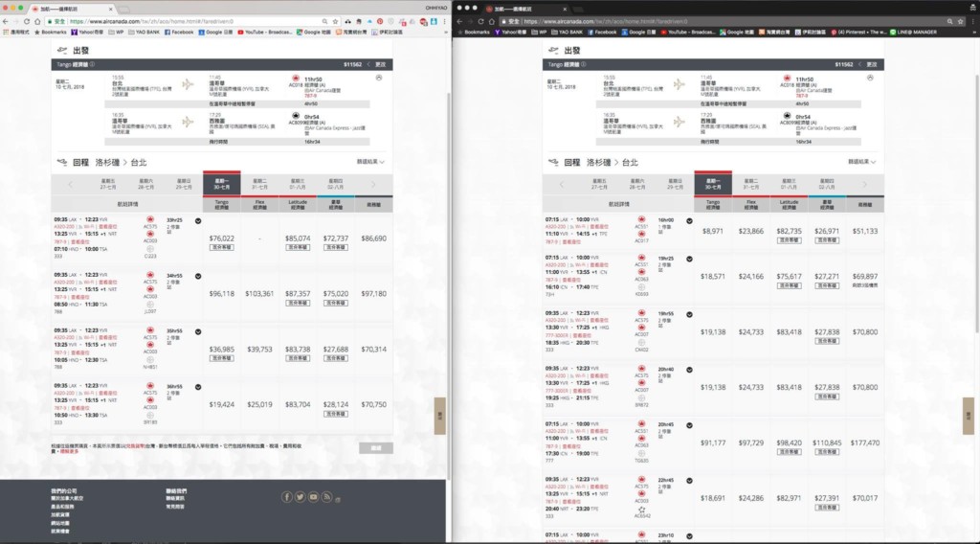The image size is (980, 544).
Task: Select $8,971 Tango fare in right window
Action: (x=712, y=231)
